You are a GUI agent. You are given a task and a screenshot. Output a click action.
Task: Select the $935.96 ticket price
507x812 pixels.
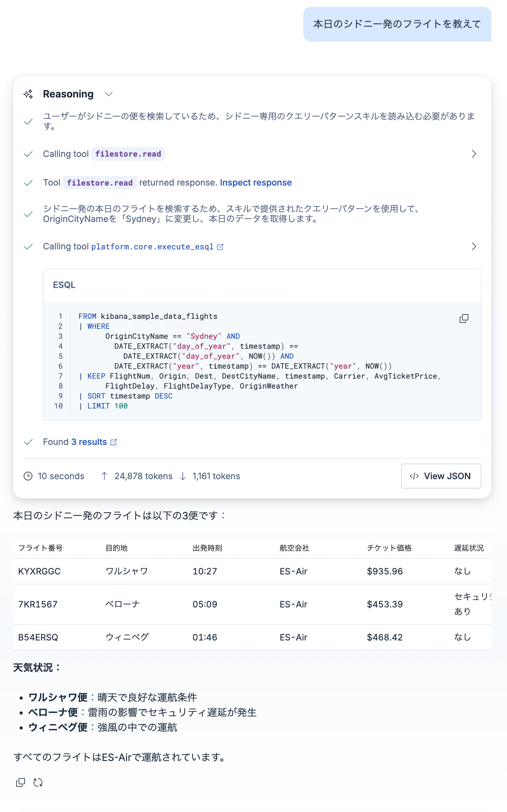tap(385, 571)
